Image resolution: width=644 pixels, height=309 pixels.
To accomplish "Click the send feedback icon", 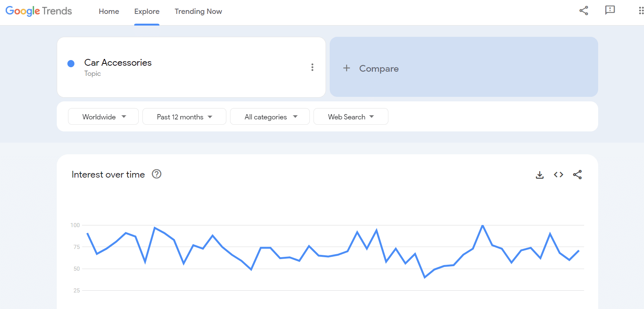I will (610, 10).
